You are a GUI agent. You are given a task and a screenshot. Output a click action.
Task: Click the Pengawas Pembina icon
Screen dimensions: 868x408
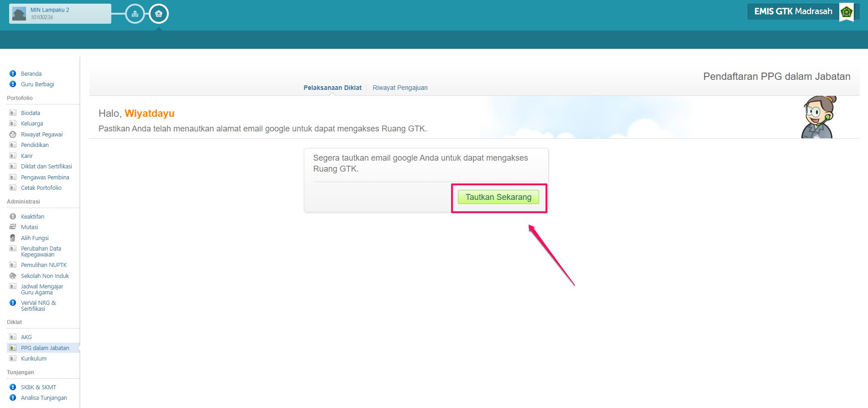[x=13, y=177]
